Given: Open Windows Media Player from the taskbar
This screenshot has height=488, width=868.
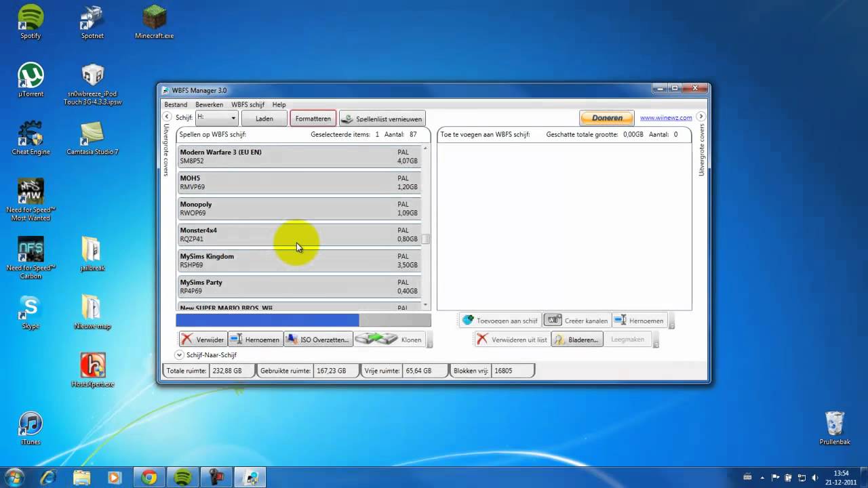Looking at the screenshot, I should point(115,478).
